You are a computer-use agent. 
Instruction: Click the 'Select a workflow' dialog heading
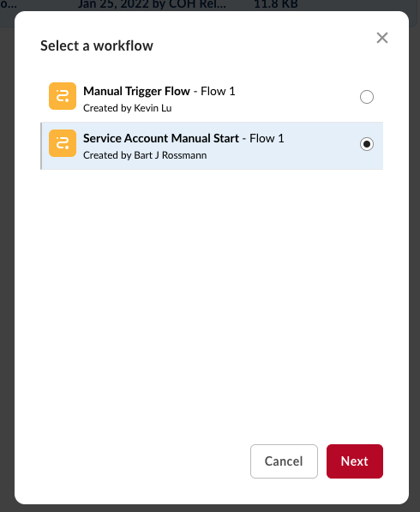(x=97, y=45)
